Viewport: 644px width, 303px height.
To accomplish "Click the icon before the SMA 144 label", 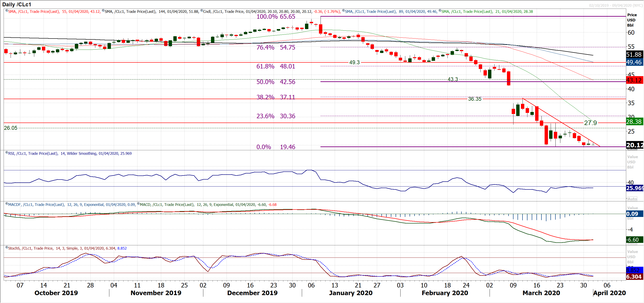I will click(x=103, y=11).
